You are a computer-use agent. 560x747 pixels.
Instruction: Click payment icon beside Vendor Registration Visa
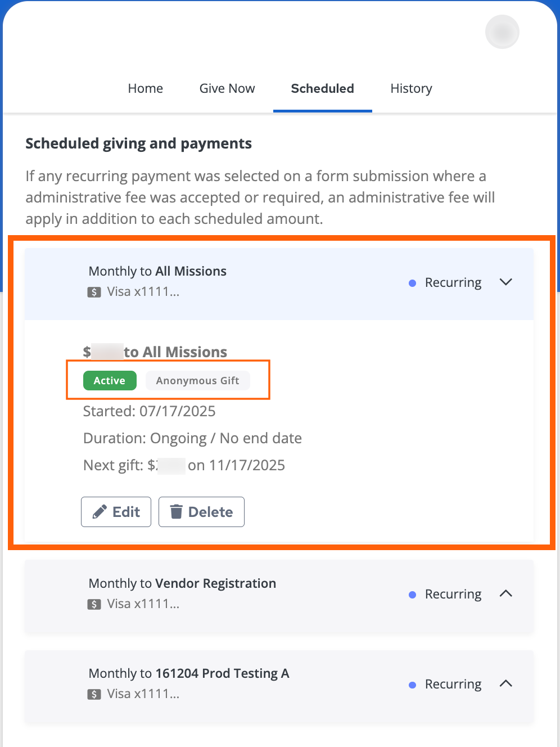pos(94,604)
